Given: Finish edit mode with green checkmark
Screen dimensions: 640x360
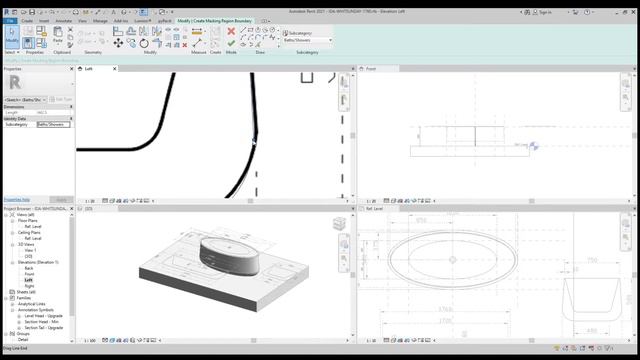Looking at the screenshot, I should pos(231,43).
